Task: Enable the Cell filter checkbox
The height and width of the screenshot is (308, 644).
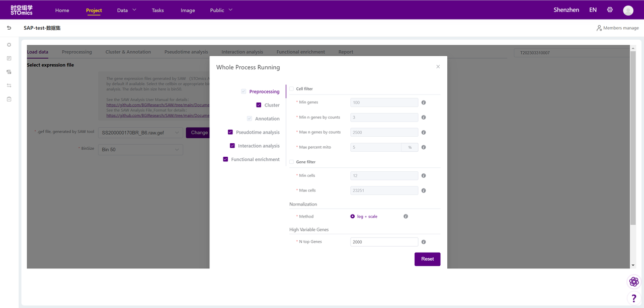Action: point(292,89)
